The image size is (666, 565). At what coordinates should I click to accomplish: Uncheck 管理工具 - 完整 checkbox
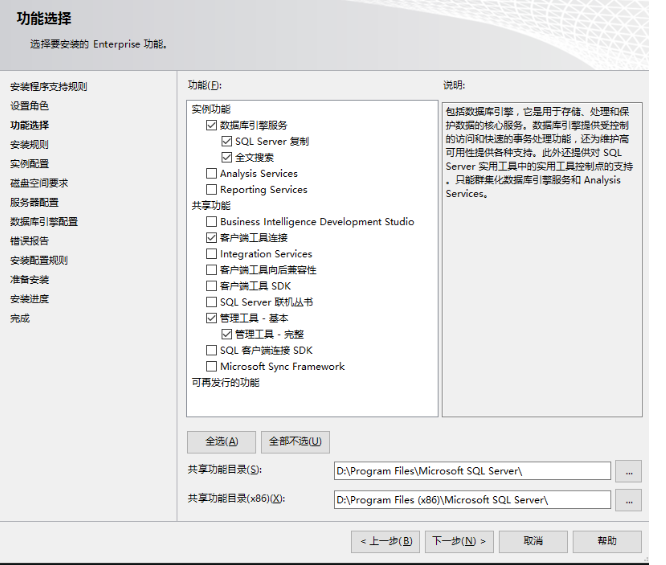point(226,334)
